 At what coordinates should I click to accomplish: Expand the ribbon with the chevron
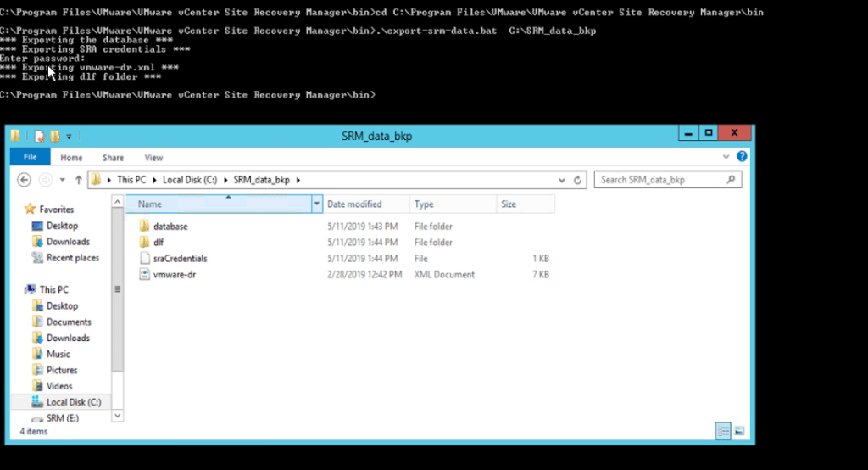(726, 157)
